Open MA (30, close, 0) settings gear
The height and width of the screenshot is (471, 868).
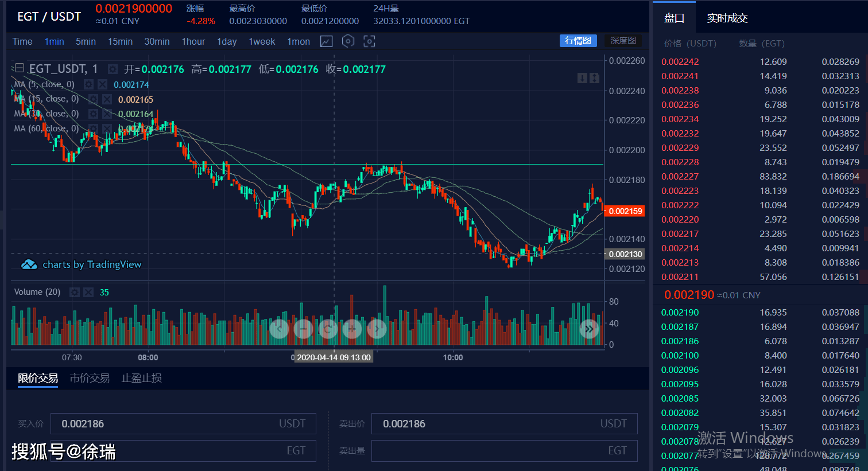(94, 114)
